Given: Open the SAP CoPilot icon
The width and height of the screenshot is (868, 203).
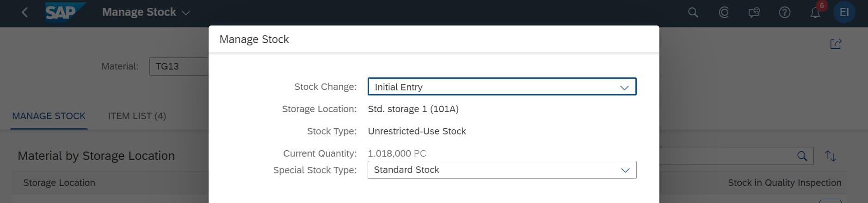Looking at the screenshot, I should click(724, 13).
